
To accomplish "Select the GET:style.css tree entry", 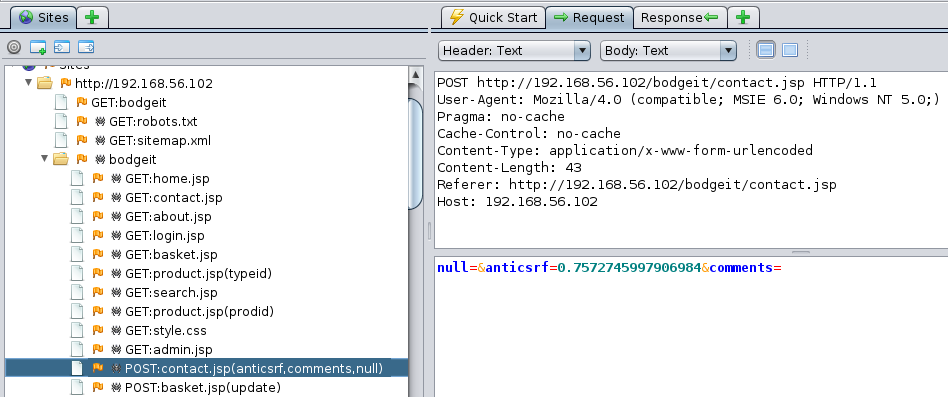I will [x=166, y=331].
